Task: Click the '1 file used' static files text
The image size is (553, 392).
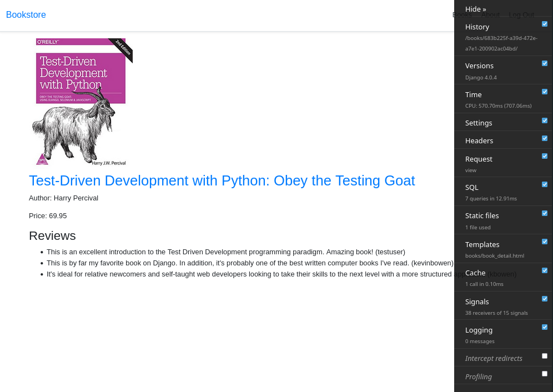Action: (x=477, y=228)
